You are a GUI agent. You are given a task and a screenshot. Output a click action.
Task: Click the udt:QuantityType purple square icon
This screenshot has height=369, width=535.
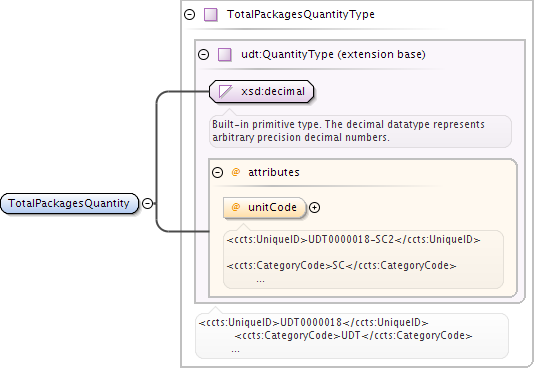225,55
